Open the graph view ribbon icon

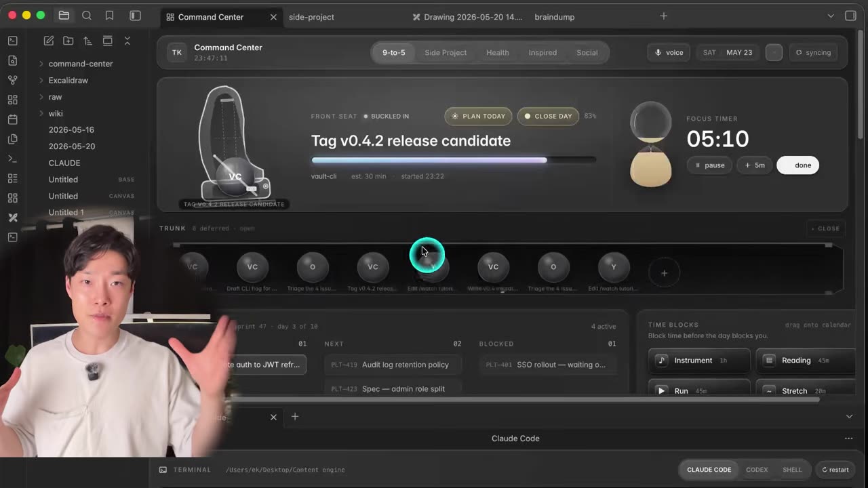point(12,80)
